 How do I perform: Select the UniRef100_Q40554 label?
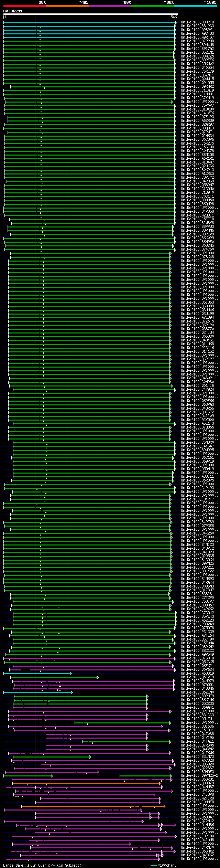pyautogui.click(x=197, y=68)
